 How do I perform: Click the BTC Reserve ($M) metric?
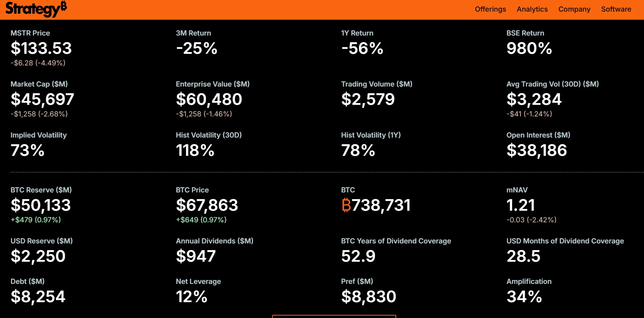(x=41, y=205)
